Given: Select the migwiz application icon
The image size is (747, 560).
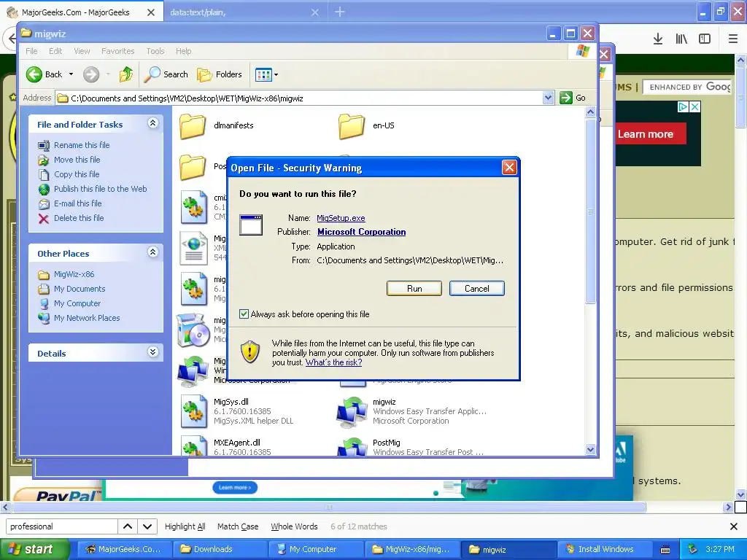Looking at the screenshot, I should coord(352,413).
